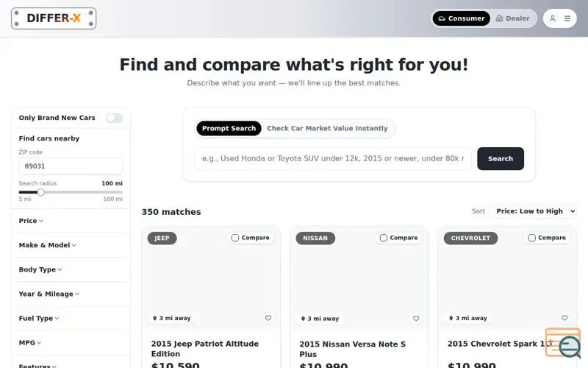Open 2015 Jeep Patriot Altitude Edition listing

coord(205,349)
